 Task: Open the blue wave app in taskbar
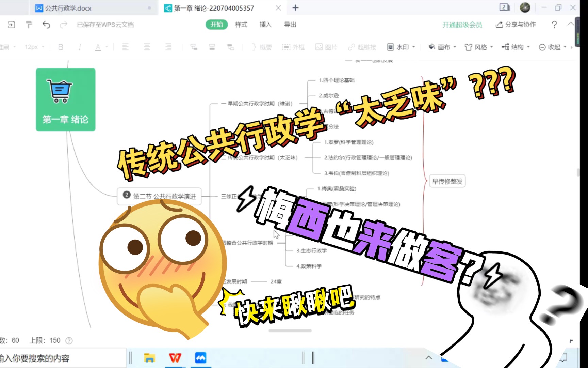(x=201, y=358)
